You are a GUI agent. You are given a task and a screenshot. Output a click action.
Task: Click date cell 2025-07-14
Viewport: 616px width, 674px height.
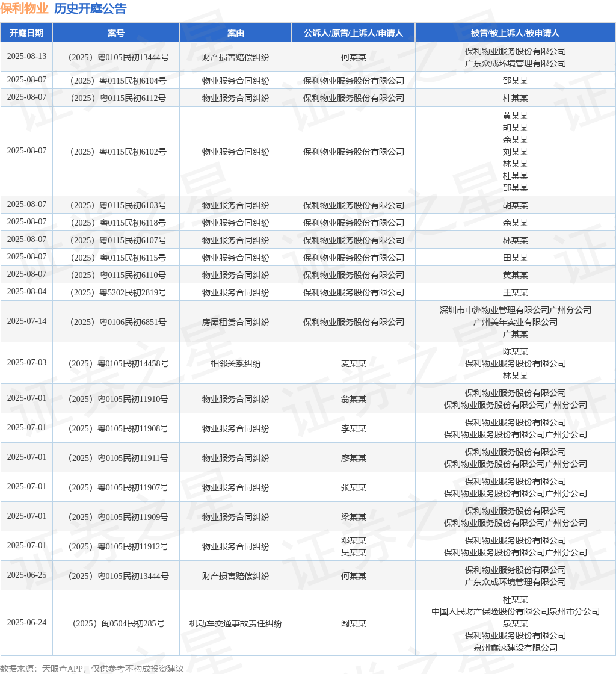click(x=26, y=321)
